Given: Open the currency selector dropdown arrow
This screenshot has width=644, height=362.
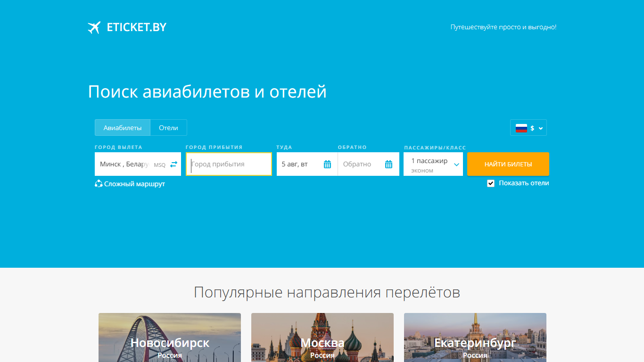Looking at the screenshot, I should tap(541, 128).
